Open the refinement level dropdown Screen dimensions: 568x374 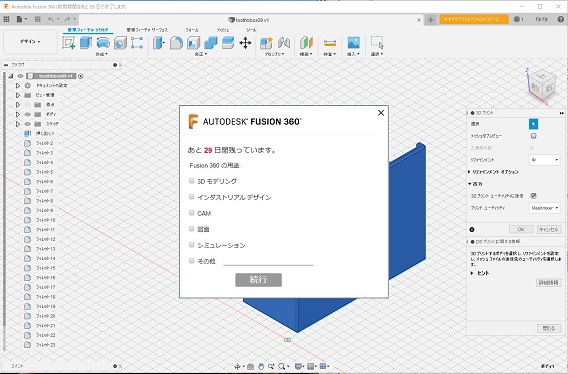point(544,160)
